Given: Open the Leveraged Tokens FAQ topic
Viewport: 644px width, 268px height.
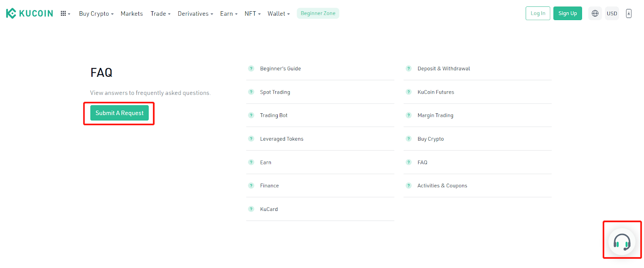Looking at the screenshot, I should click(x=282, y=139).
